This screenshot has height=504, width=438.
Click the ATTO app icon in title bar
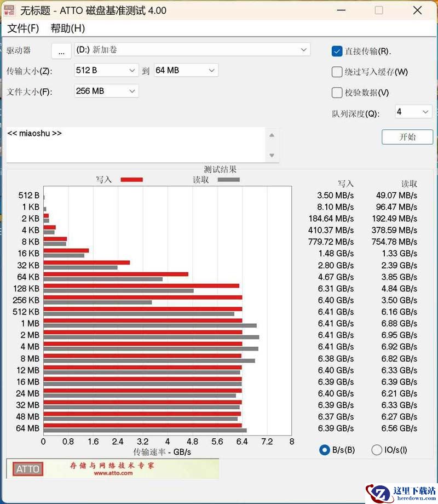coord(9,10)
